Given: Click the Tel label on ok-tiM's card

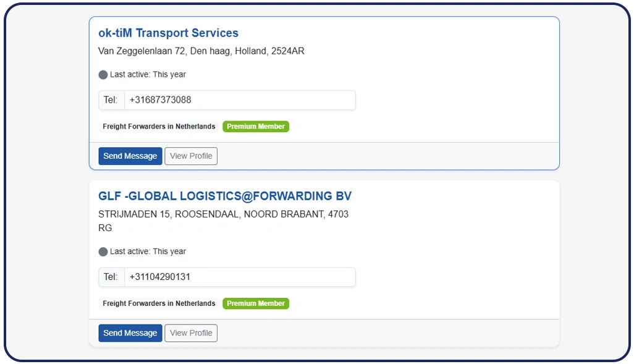Looking at the screenshot, I should click(x=111, y=99).
